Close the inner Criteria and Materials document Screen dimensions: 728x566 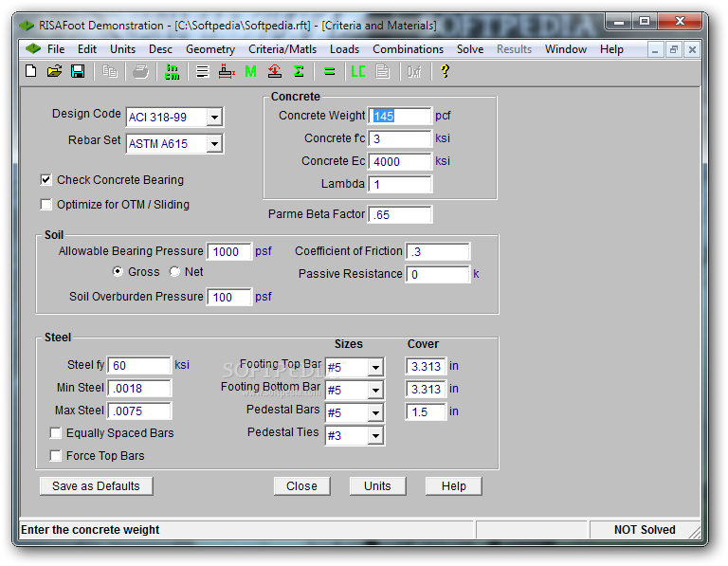[x=692, y=49]
